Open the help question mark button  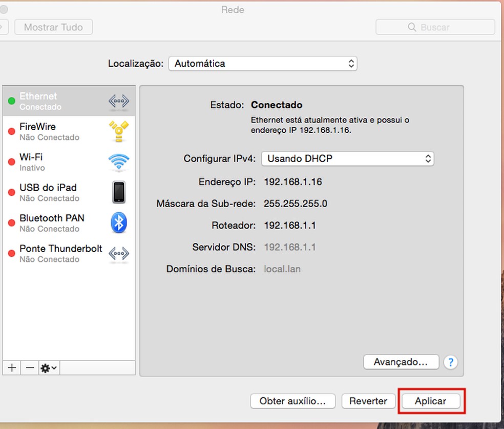451,362
